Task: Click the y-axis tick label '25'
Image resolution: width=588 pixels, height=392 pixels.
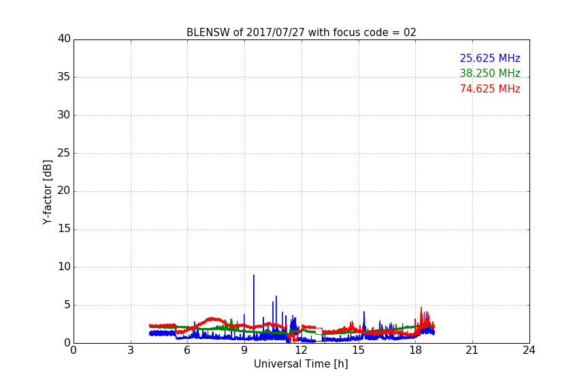Action: pyautogui.click(x=64, y=153)
